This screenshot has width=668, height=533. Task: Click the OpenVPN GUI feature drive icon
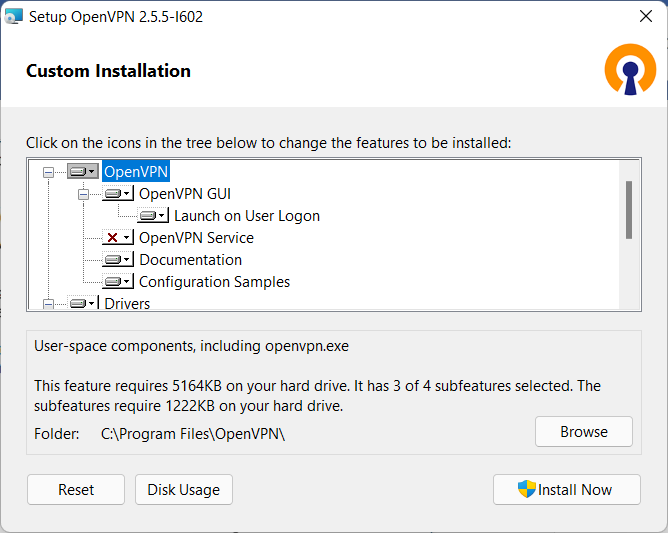pyautogui.click(x=118, y=194)
